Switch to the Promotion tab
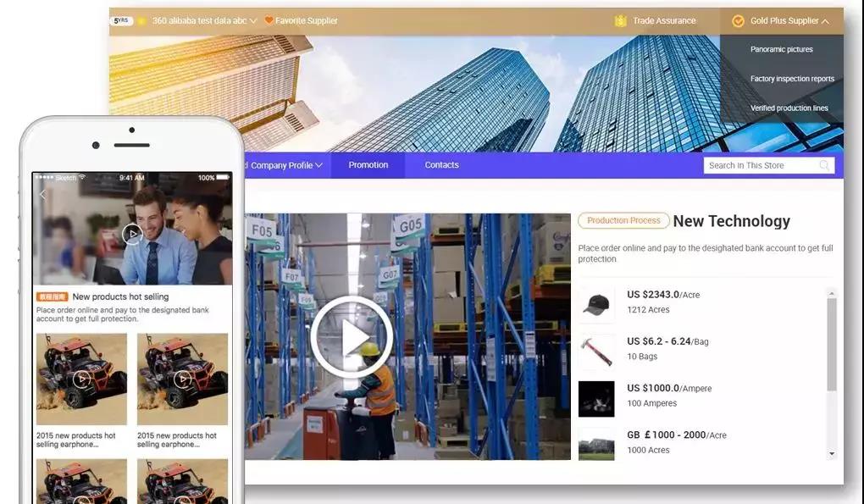The width and height of the screenshot is (864, 504). tap(368, 165)
